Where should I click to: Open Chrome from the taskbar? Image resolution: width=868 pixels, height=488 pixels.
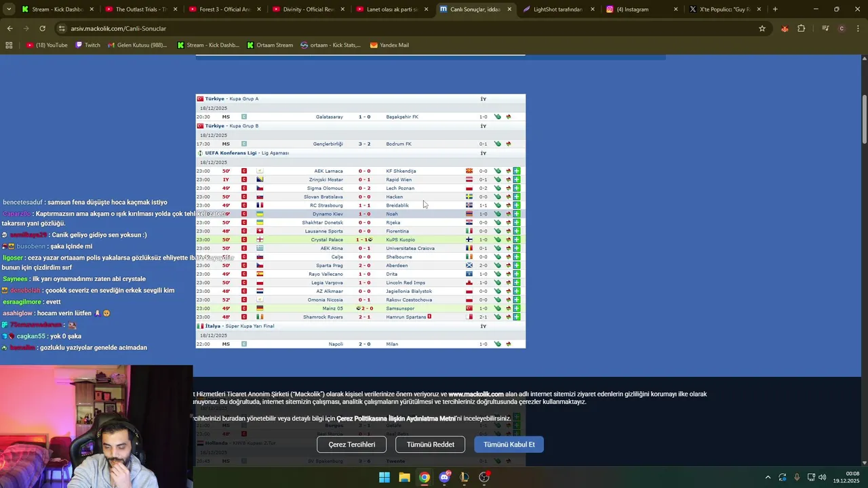coord(425,477)
